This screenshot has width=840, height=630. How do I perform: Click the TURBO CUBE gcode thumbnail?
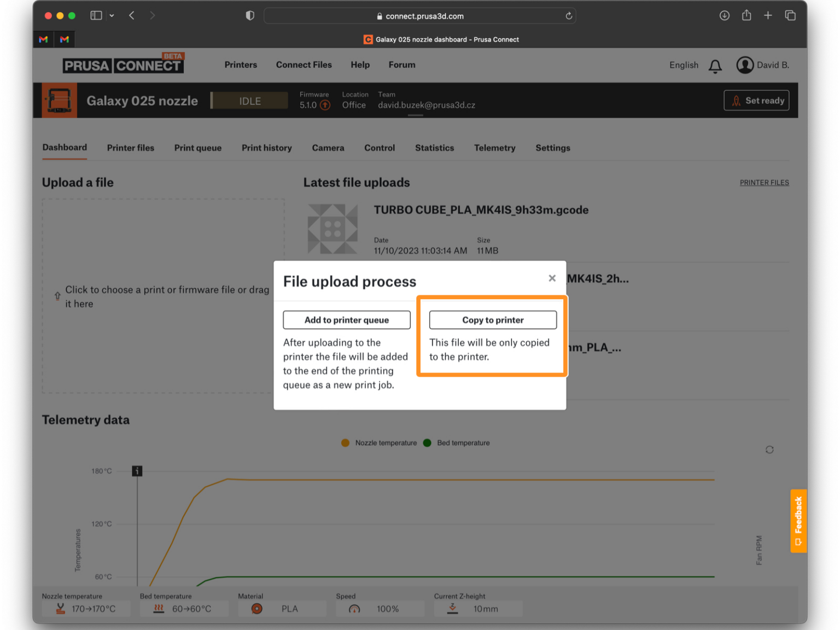(332, 229)
